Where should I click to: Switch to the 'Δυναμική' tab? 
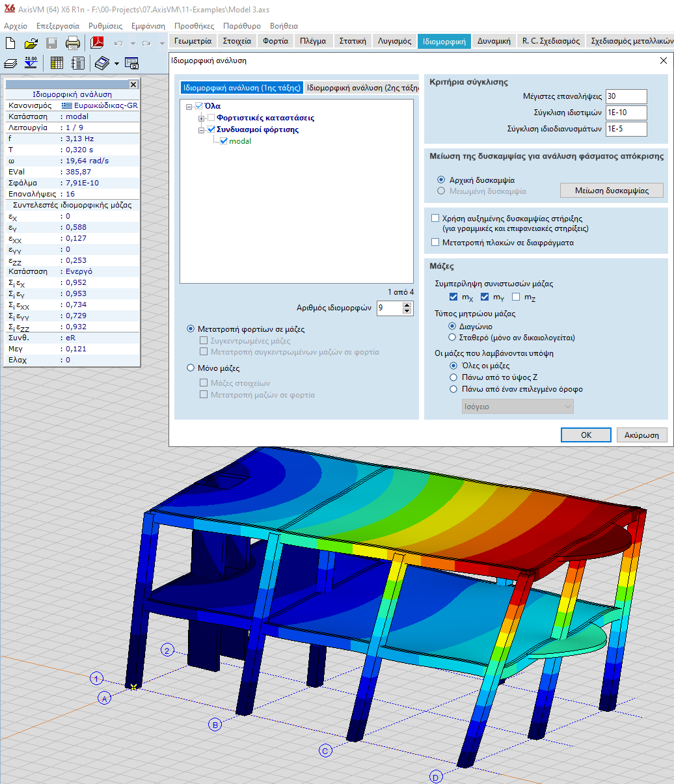click(x=493, y=41)
